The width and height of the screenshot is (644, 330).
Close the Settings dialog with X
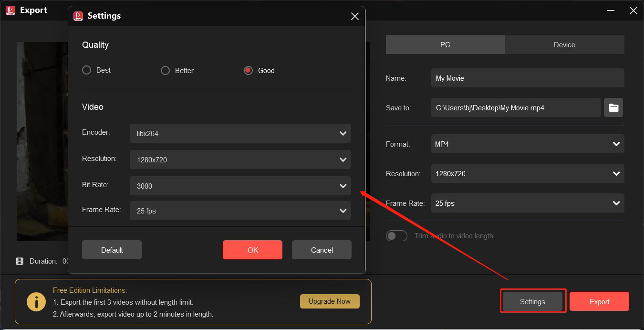point(354,16)
